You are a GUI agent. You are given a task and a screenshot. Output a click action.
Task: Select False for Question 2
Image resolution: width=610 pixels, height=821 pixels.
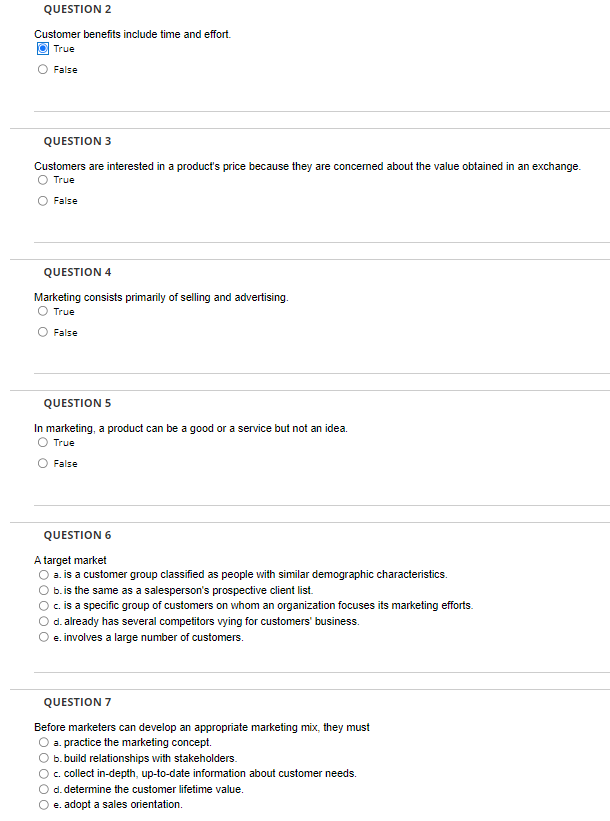tap(42, 69)
